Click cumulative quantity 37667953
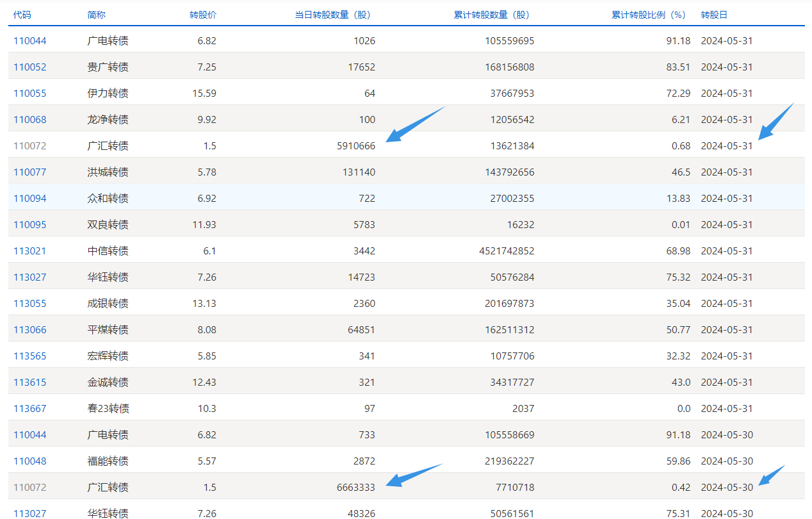Viewport: 812px width, 519px height. [x=512, y=94]
